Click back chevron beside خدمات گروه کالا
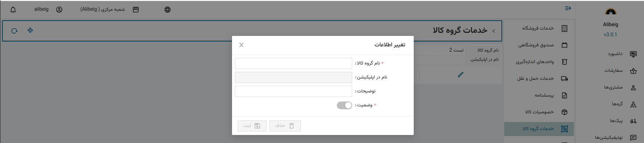644x143 pixels. coord(494,31)
